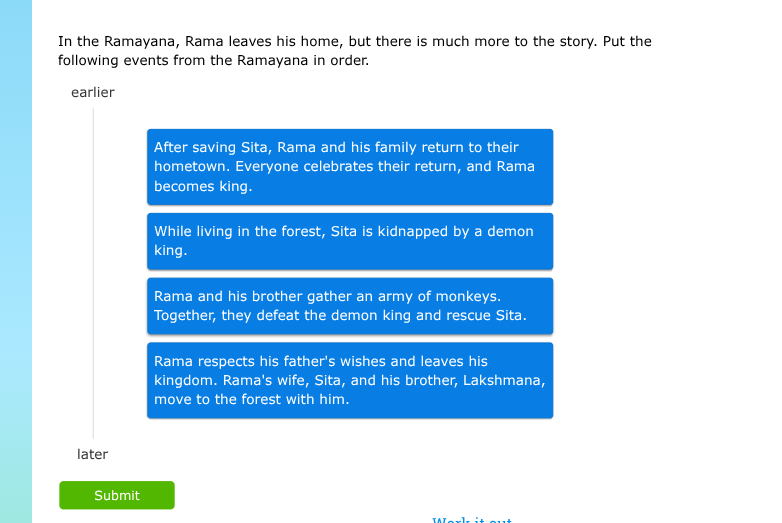
Task: Open the Work it out link
Action: [472, 519]
